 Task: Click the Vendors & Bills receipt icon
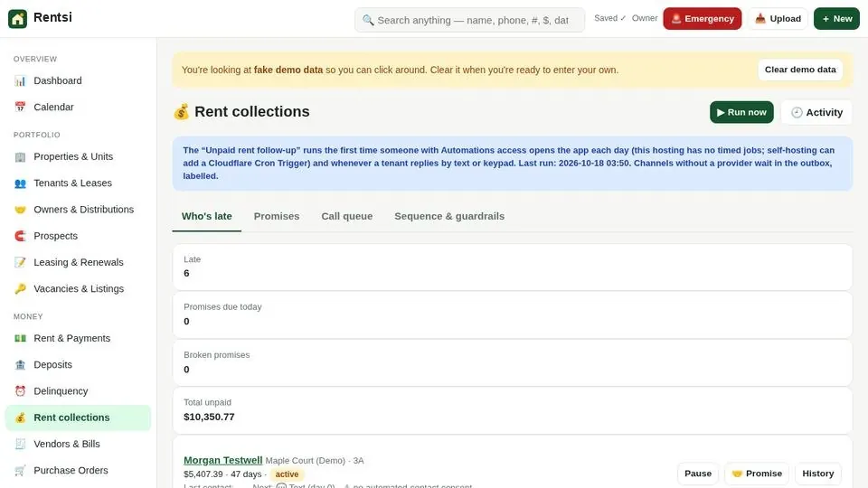pos(21,444)
